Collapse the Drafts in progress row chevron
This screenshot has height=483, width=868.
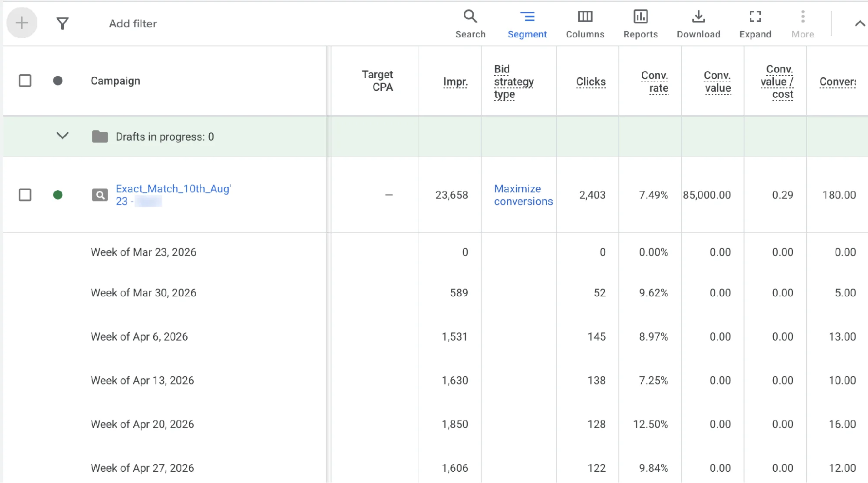click(63, 136)
